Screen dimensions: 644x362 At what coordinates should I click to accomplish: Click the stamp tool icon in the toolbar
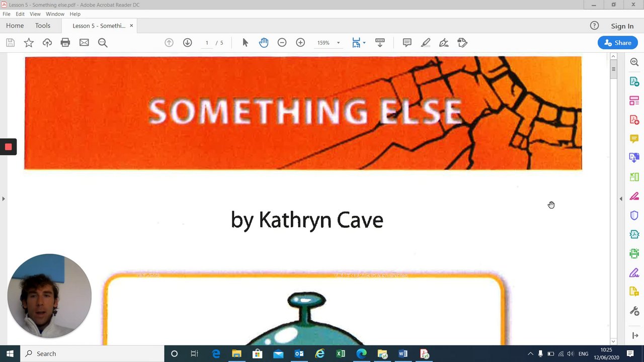pos(462,43)
